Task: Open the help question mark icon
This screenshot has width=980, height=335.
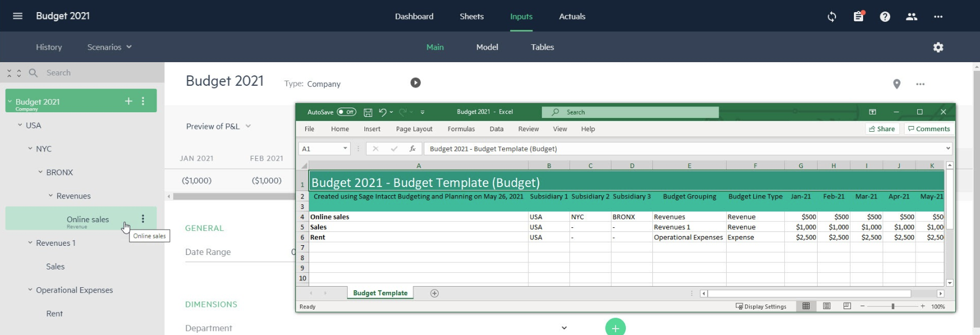Action: (x=885, y=17)
